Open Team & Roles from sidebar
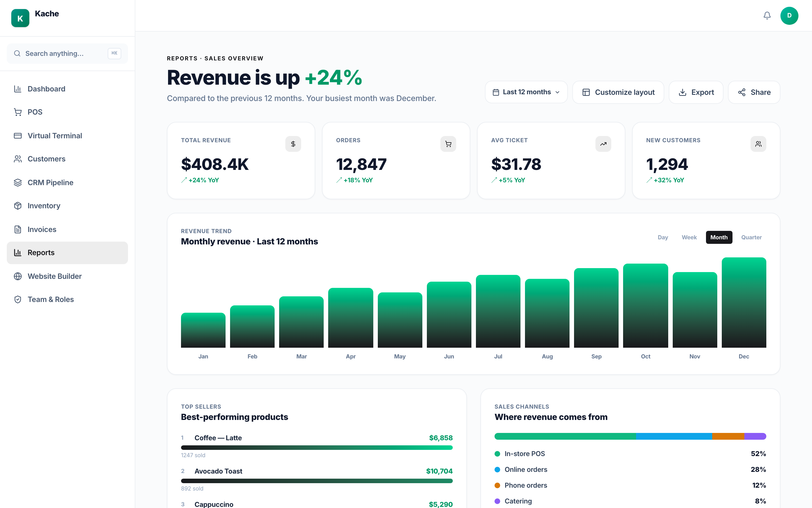The image size is (812, 508). click(67, 299)
